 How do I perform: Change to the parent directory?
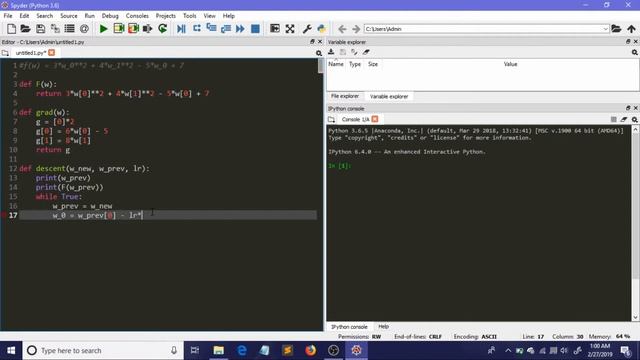click(x=631, y=29)
